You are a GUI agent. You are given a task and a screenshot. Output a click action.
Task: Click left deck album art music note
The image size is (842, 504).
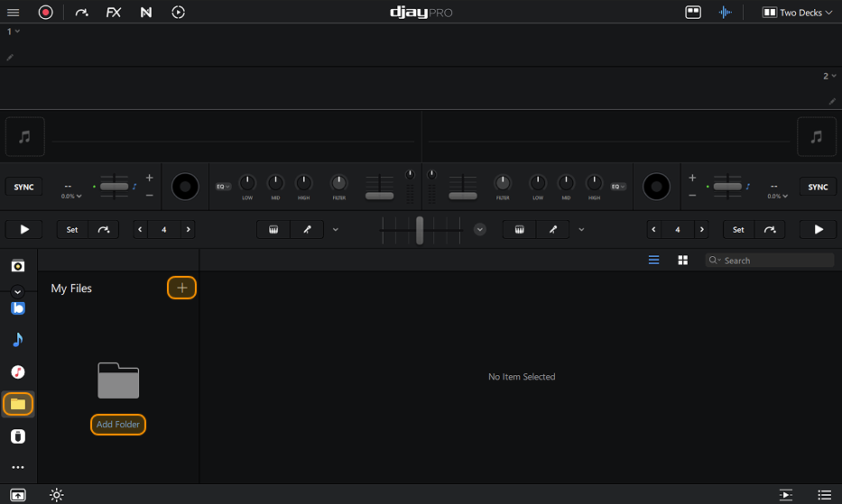pos(24,137)
